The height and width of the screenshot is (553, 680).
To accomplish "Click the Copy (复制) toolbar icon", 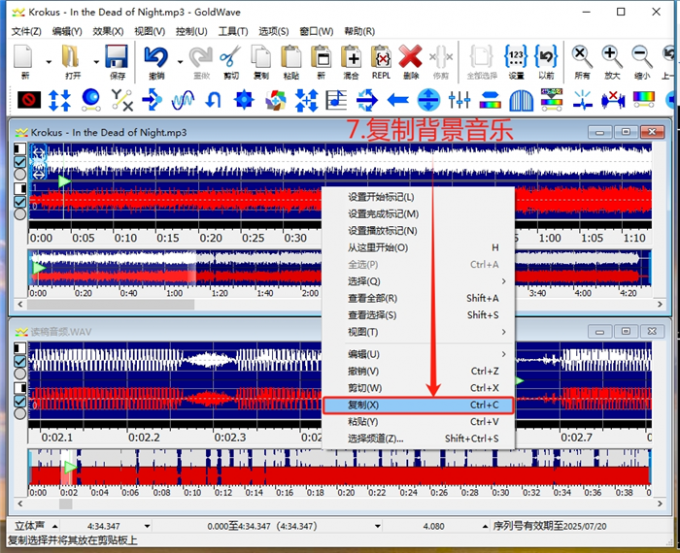I will coord(261,57).
